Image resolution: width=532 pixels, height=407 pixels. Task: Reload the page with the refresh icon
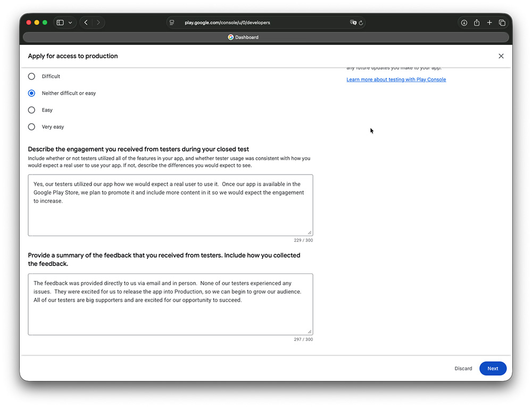click(x=361, y=23)
